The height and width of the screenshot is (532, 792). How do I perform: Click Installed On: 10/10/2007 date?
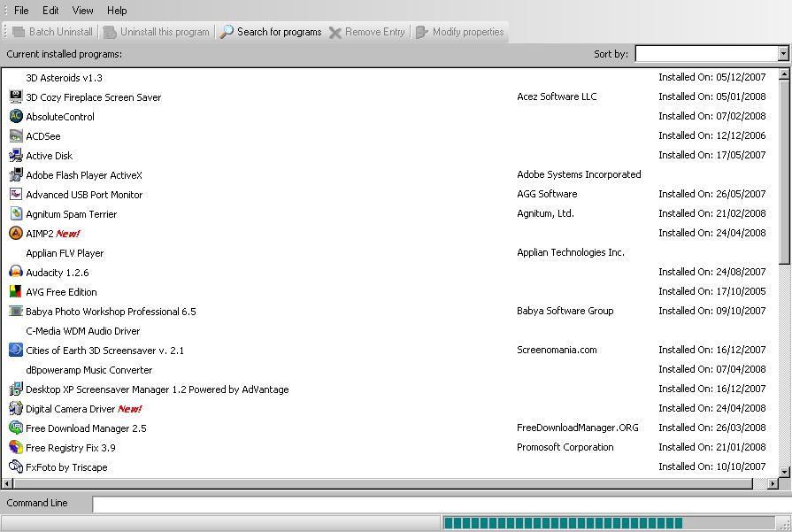(712, 466)
